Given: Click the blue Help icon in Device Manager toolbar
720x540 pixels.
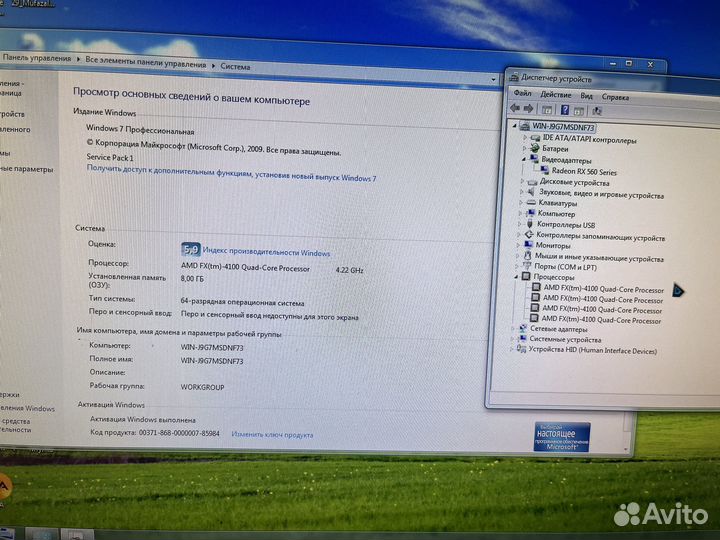Looking at the screenshot, I should pyautogui.click(x=565, y=110).
